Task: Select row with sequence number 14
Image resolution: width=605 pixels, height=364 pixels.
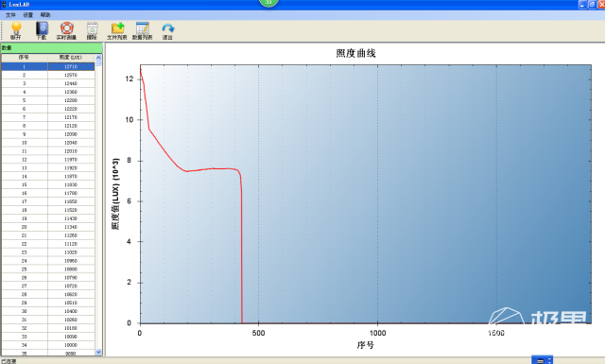Action: [48, 176]
